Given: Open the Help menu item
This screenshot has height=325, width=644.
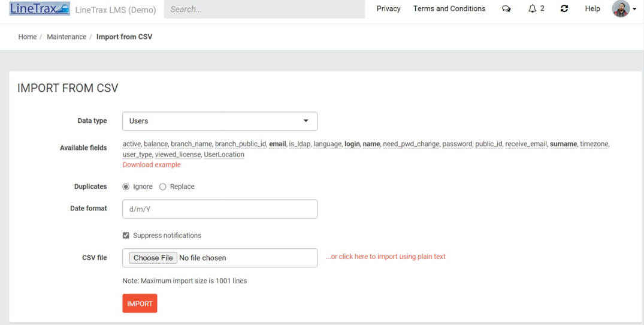Looking at the screenshot, I should click(x=592, y=8).
